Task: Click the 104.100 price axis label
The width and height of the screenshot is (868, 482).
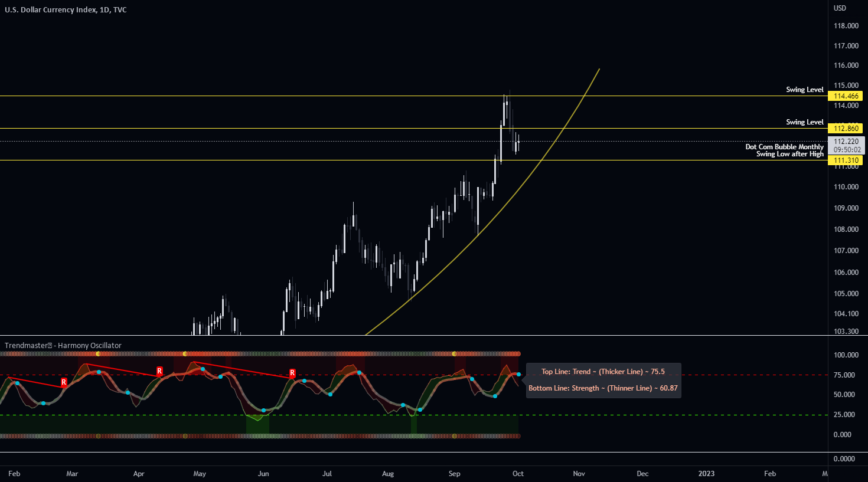Action: 846,314
